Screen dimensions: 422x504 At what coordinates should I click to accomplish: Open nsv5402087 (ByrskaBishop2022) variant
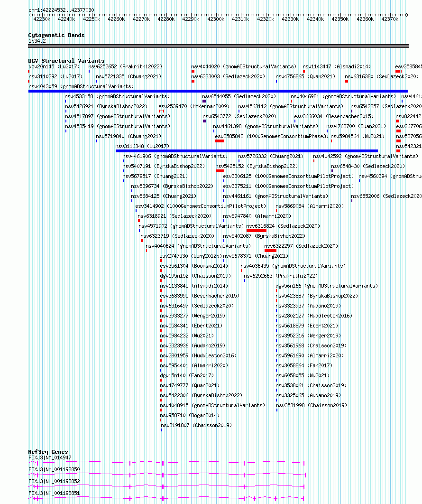pyautogui.click(x=264, y=236)
